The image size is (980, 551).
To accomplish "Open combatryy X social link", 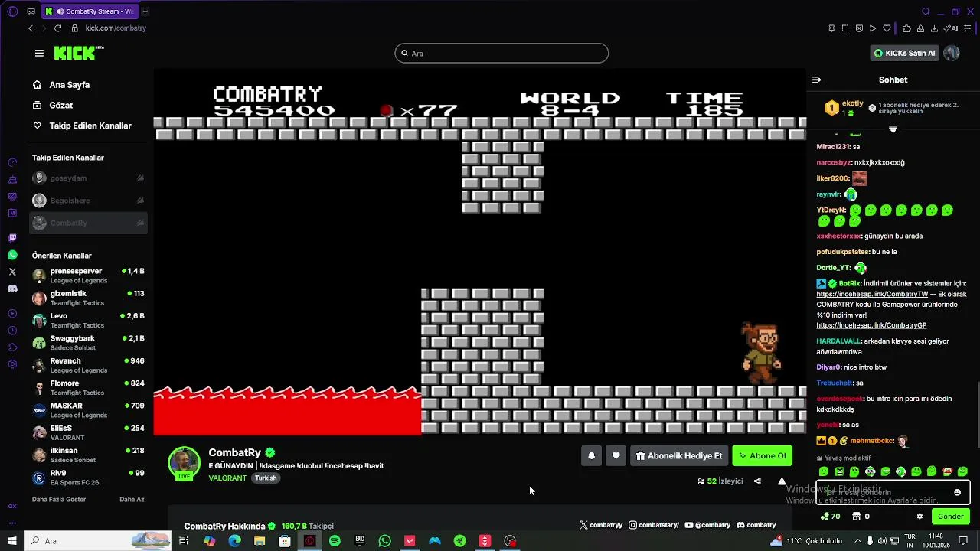I will pos(601,525).
